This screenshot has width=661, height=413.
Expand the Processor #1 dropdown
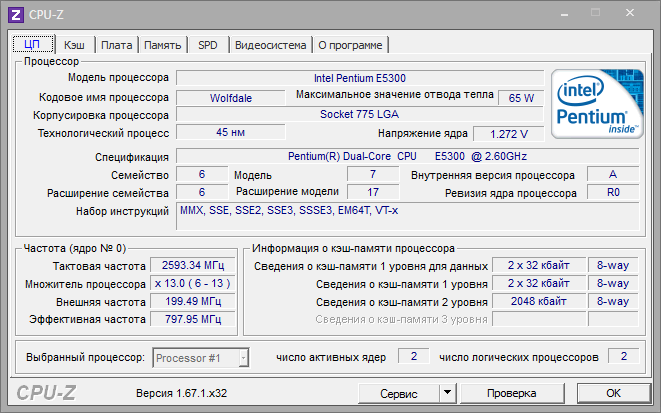point(200,357)
